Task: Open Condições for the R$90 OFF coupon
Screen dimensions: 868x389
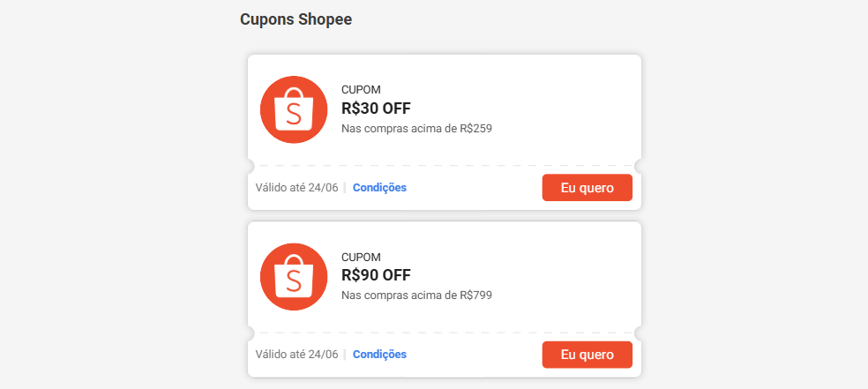Action: point(379,355)
